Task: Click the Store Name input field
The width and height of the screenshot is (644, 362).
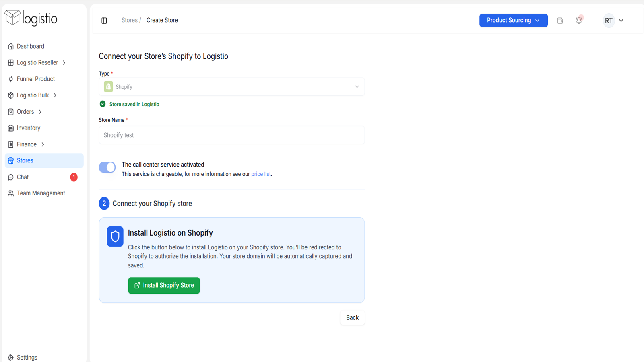Action: [232, 135]
